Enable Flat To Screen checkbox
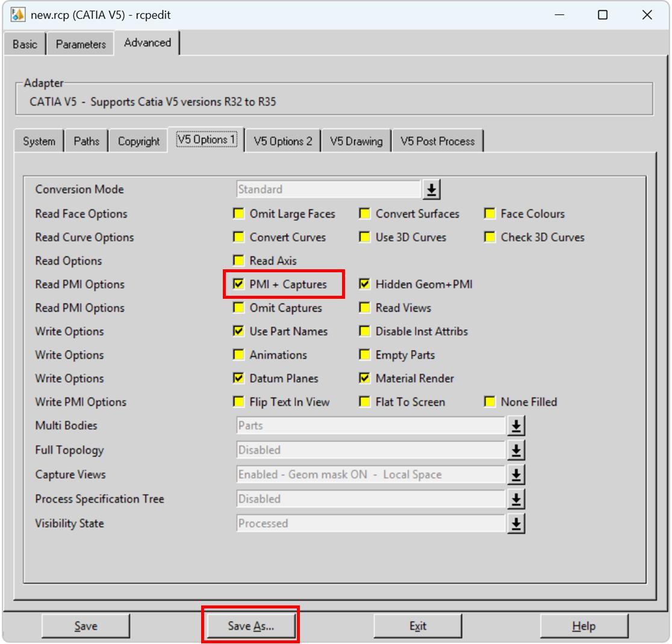This screenshot has height=644, width=672. [x=364, y=402]
